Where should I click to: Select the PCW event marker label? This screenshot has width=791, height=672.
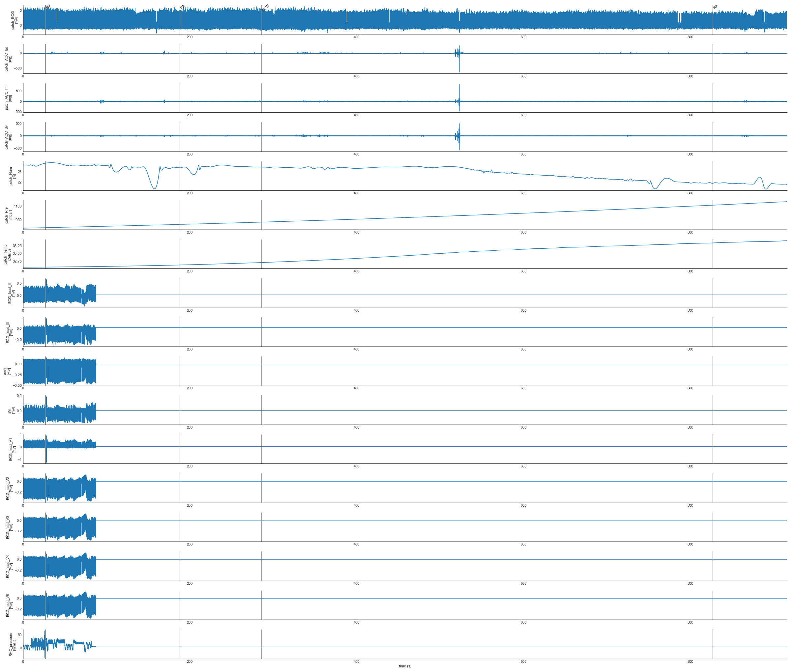(266, 7)
